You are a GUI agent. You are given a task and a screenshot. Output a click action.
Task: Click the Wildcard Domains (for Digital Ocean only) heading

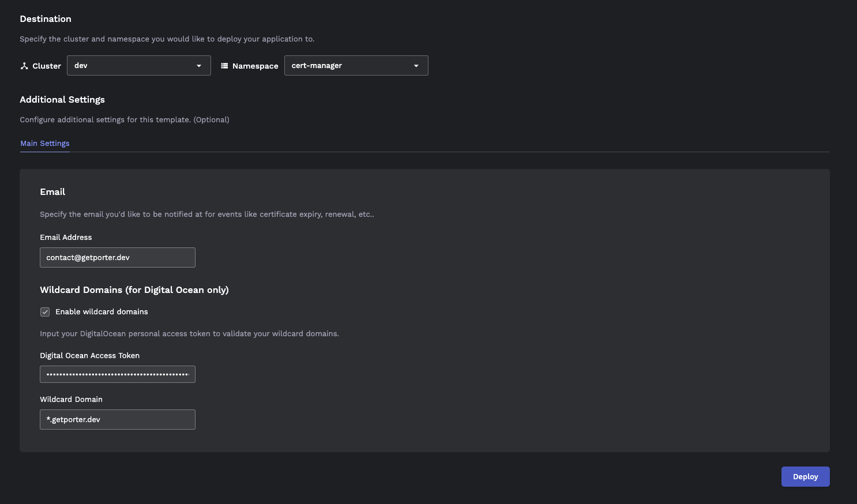[134, 290]
